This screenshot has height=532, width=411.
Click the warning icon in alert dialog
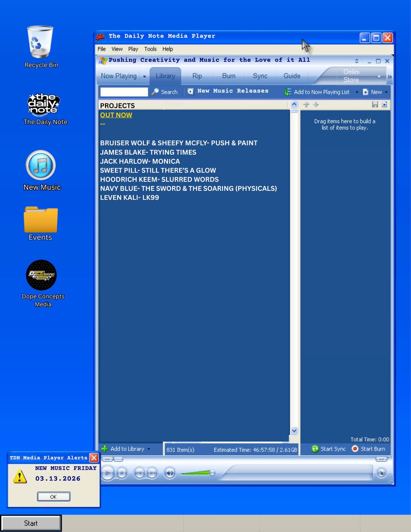20,477
